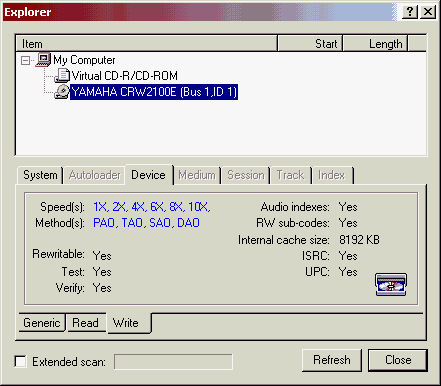Switch to the Generic sub-tab
This screenshot has height=386, width=441.
click(42, 323)
